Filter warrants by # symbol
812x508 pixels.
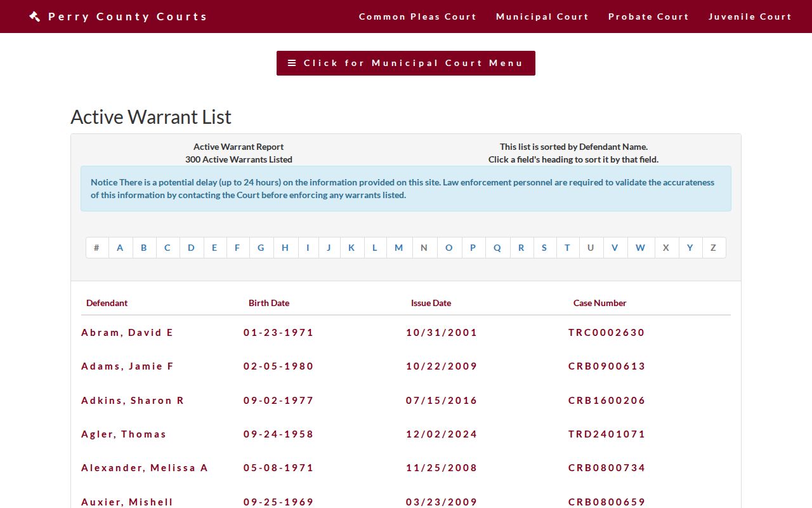click(x=97, y=248)
